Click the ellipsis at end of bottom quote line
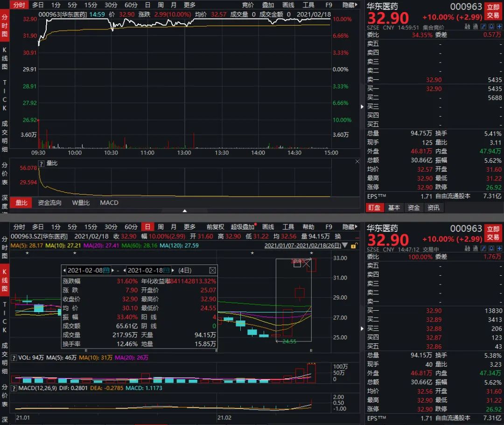This screenshot has height=425, width=504. (357, 238)
